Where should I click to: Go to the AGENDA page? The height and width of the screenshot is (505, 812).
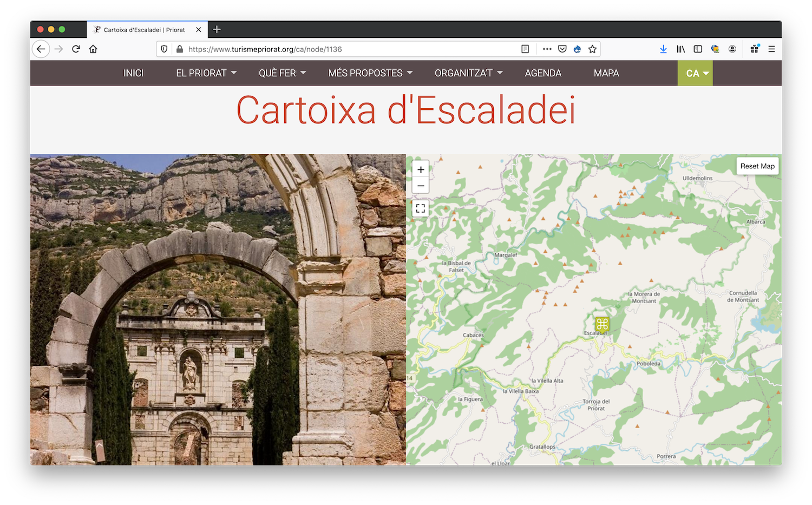coord(543,73)
